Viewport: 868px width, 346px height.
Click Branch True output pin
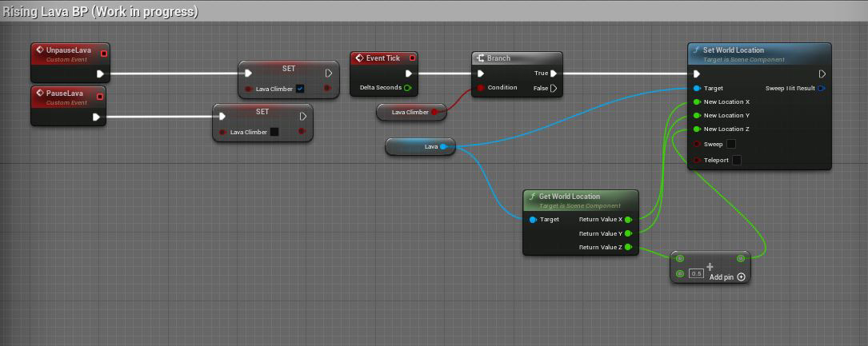[554, 73]
